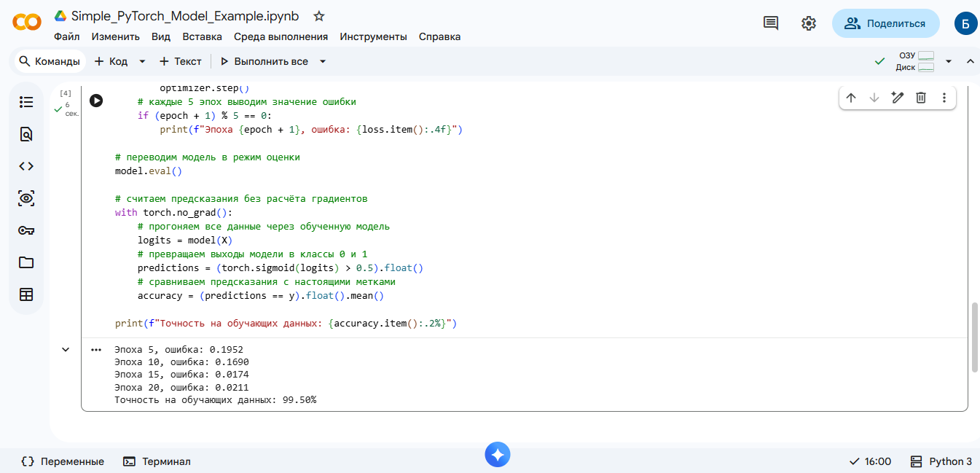
Task: Rename the notebook title Simple_PyTorch_Model_Example.ipynb
Action: [x=185, y=16]
